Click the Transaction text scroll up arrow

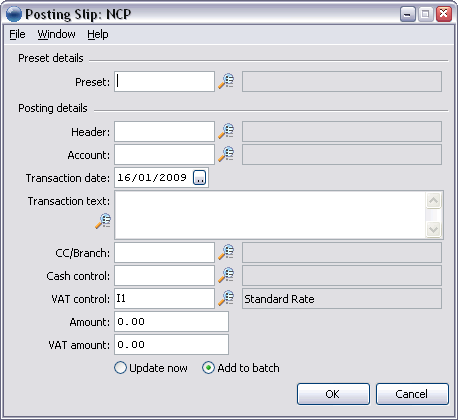point(434,201)
